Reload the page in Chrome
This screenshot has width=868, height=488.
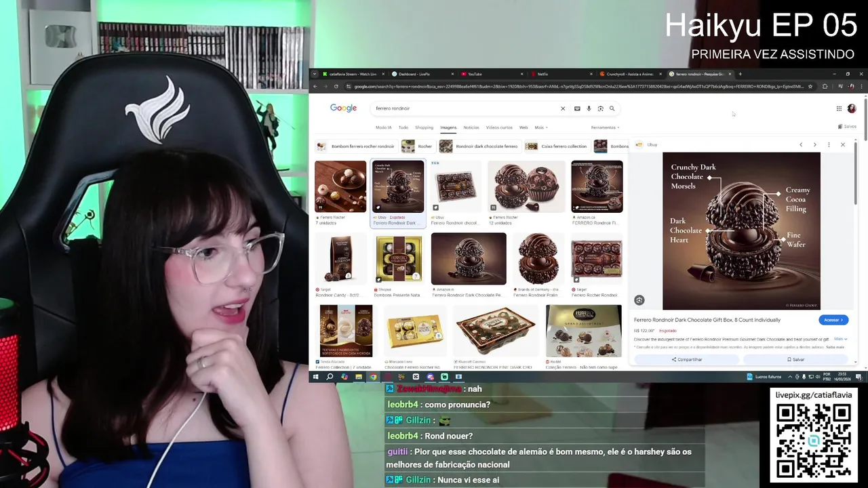pos(336,86)
